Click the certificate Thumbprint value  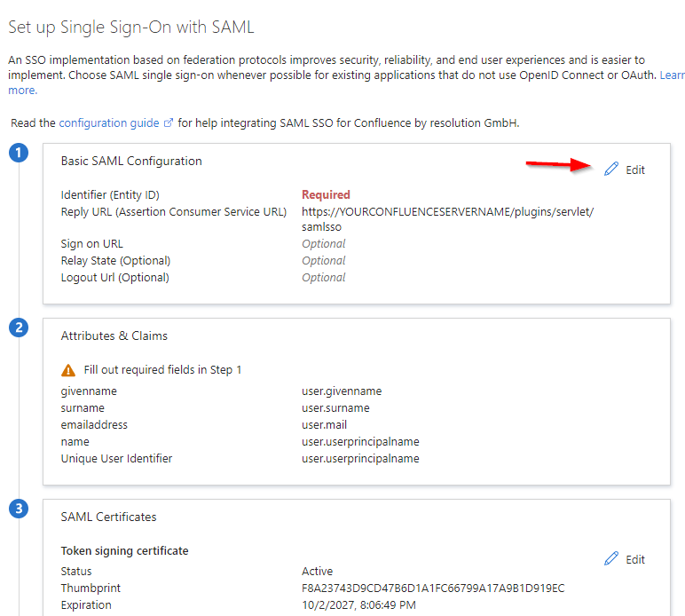433,588
